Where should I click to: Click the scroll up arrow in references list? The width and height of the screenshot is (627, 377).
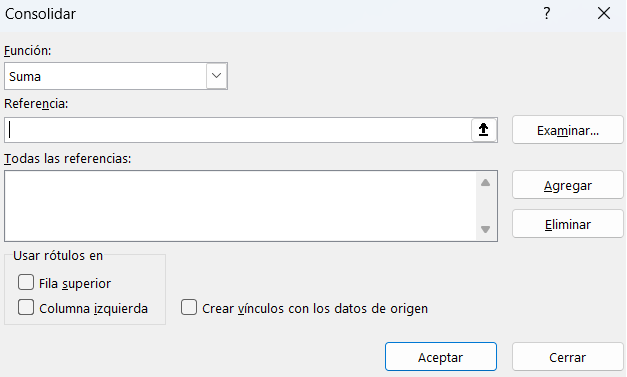click(485, 183)
